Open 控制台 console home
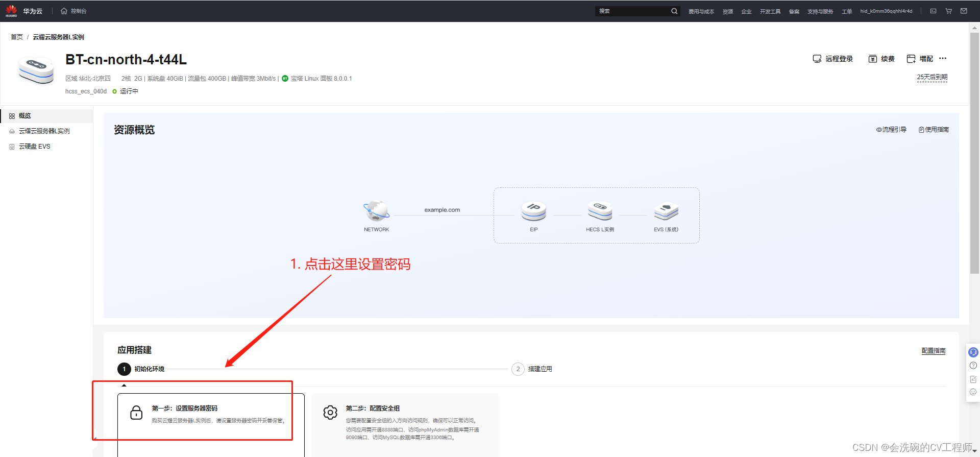980x457 pixels. pos(73,11)
